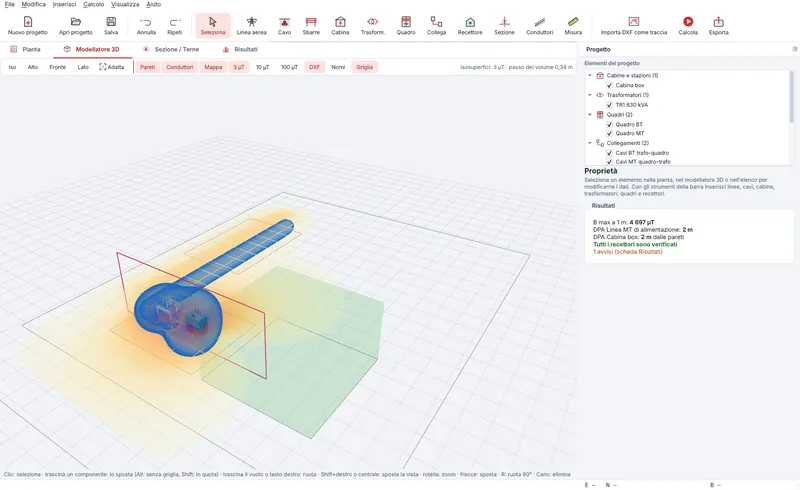
Task: Undo the last action with Annulla
Action: (x=146, y=26)
